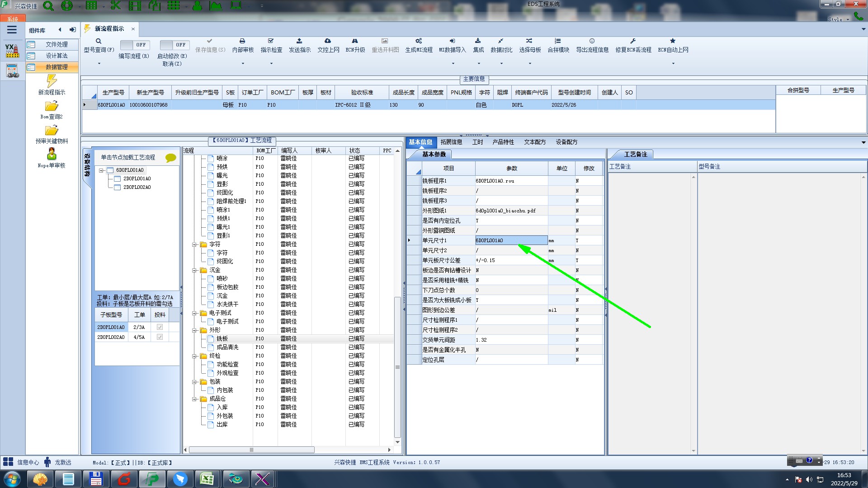Click ECN自动上网 star icon
Screen dimensions: 868x488
coord(673,41)
